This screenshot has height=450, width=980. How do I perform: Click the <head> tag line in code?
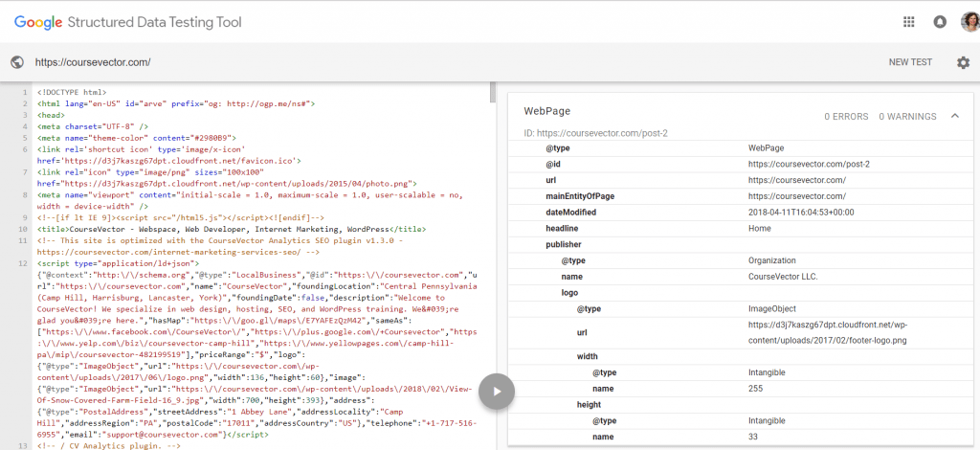[52, 116]
